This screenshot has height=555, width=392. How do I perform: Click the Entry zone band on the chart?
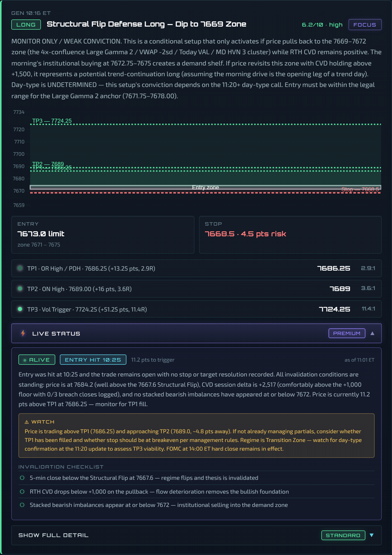click(205, 187)
